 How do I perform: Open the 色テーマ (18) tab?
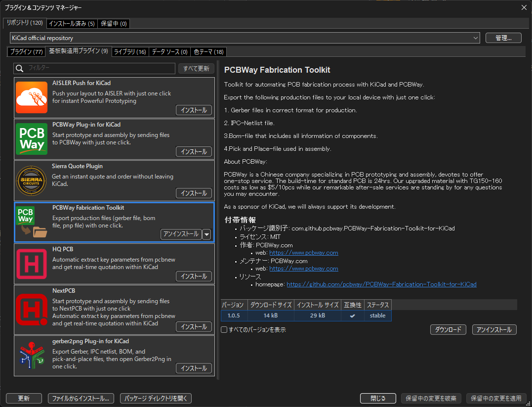pyautogui.click(x=208, y=51)
